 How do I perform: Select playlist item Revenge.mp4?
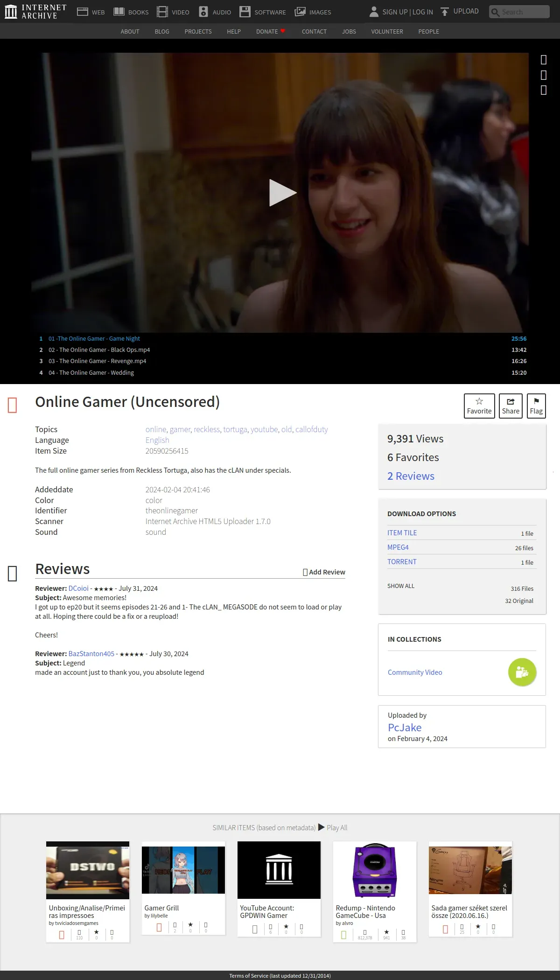click(x=283, y=361)
